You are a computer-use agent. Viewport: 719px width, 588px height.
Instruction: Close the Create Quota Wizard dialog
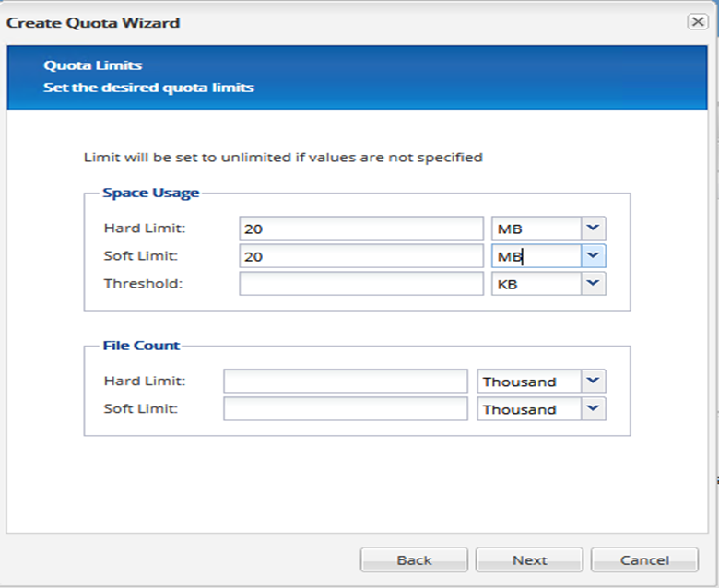click(697, 22)
